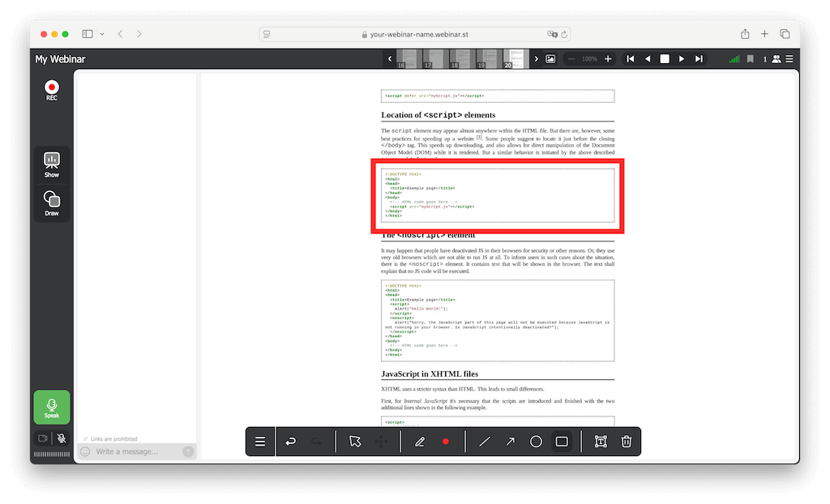Choose the arrow drawing tool
Viewport: 830px width, 504px height.
point(510,442)
